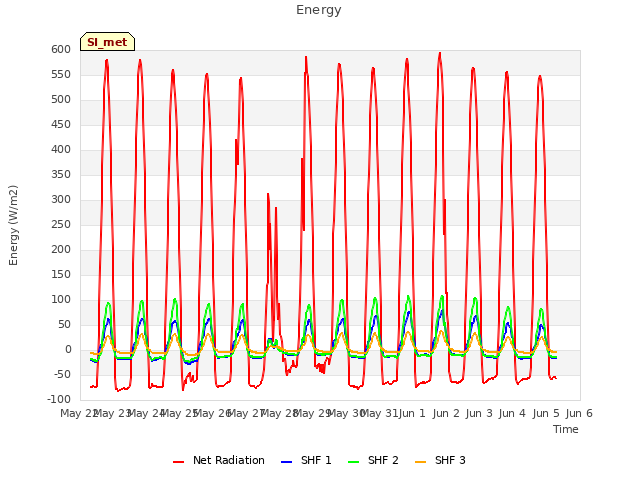Click the orange SHF 3 legend swatch
640x480 pixels.
click(420, 462)
